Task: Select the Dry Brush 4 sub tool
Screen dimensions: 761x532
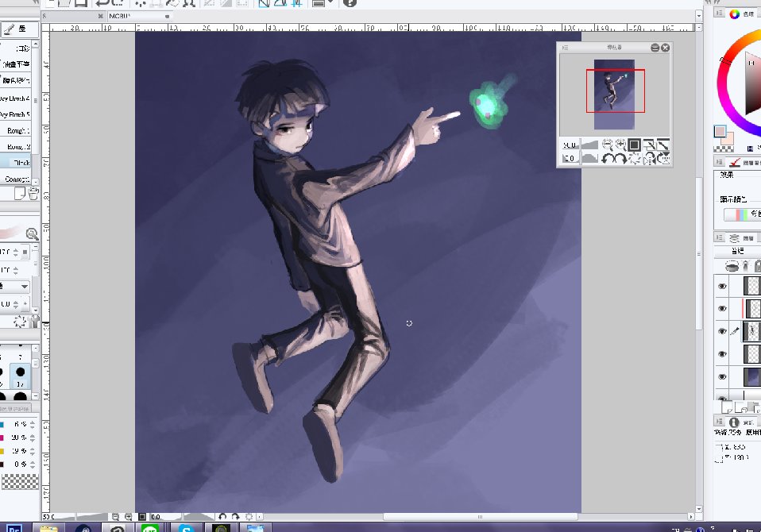Action: click(x=16, y=98)
